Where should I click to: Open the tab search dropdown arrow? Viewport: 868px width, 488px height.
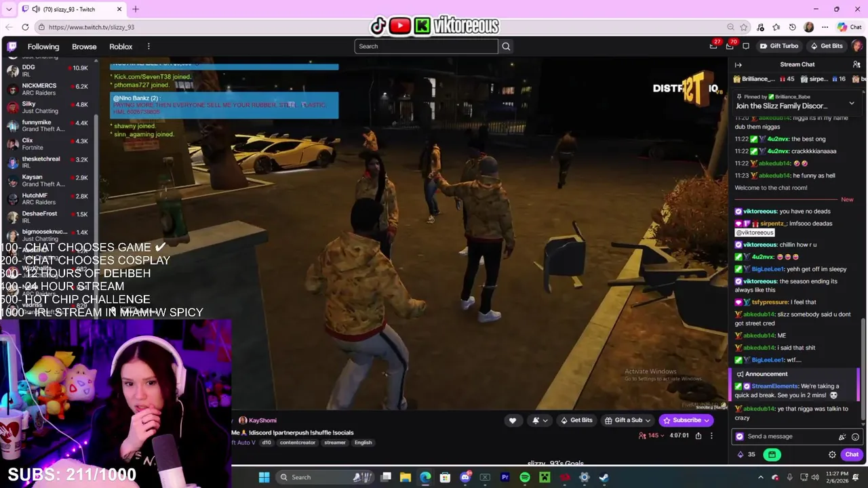coord(9,9)
